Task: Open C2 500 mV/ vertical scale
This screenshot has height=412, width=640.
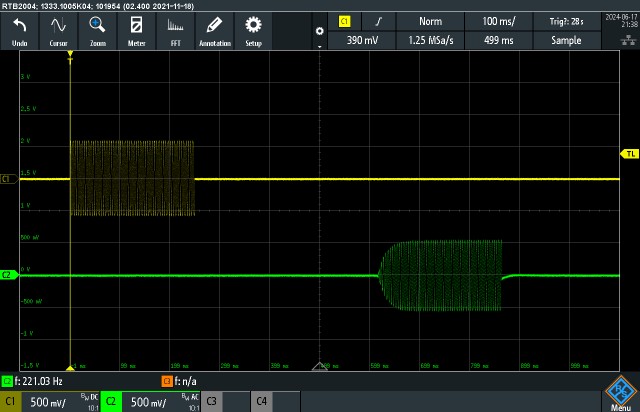Action: click(160, 401)
